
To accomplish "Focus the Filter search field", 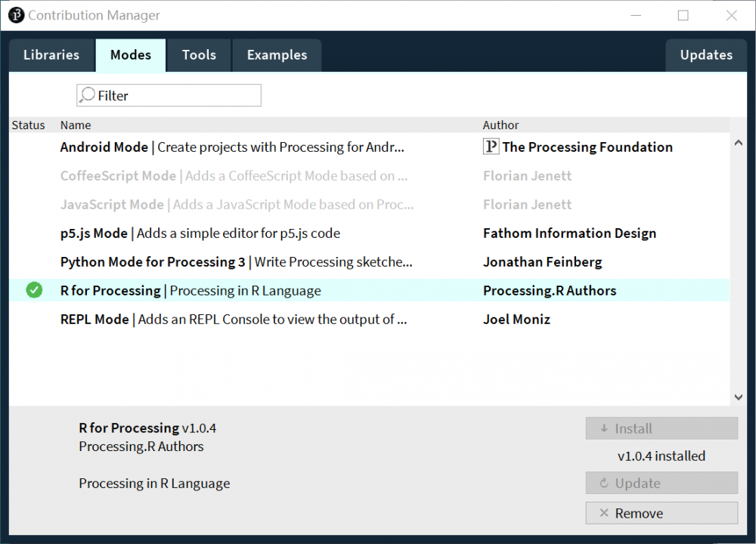I will pyautogui.click(x=169, y=95).
